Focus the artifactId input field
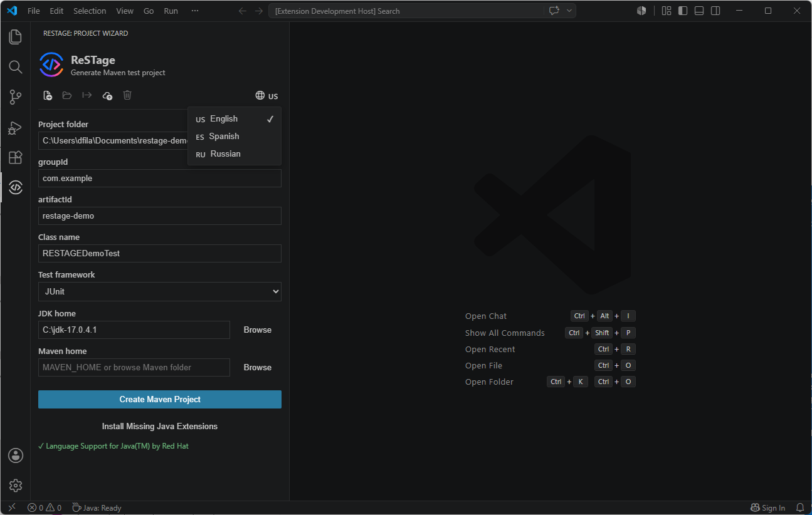 click(160, 216)
